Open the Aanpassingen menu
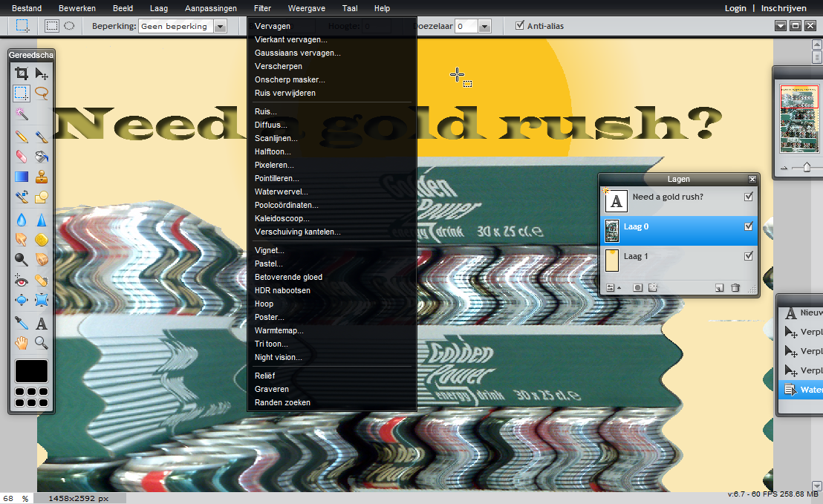Image resolution: width=823 pixels, height=504 pixels. (210, 8)
